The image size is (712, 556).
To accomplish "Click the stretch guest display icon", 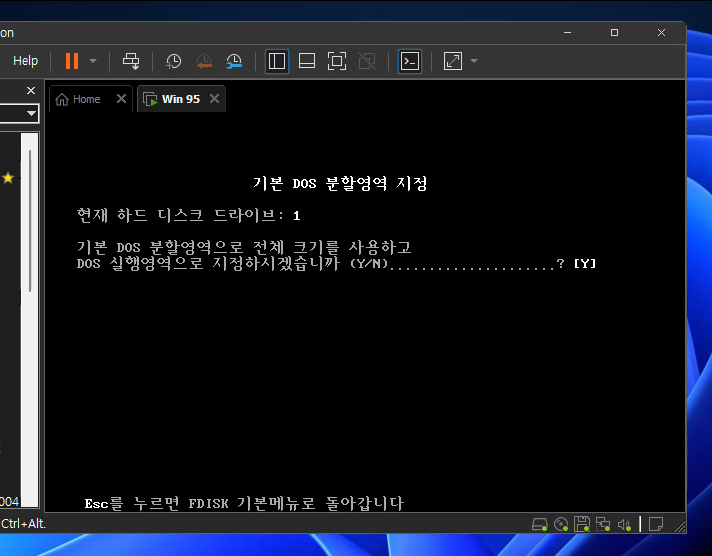I will (453, 61).
